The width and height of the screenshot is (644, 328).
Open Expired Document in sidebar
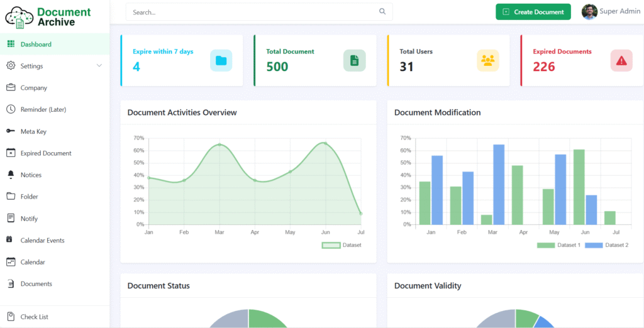[x=55, y=153]
